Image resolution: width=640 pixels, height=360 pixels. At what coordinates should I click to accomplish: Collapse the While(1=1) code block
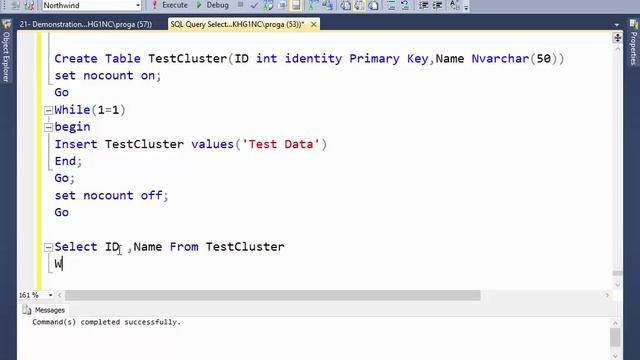[48, 110]
